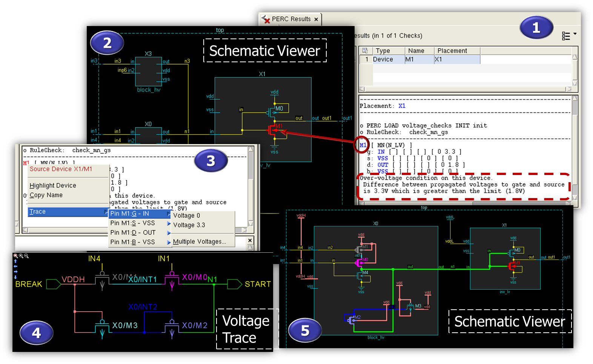Click the blue M1 device link

pos(363,145)
